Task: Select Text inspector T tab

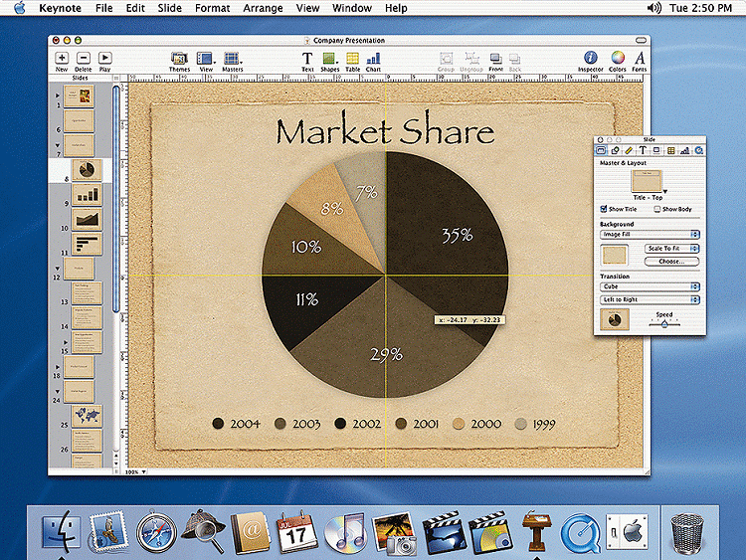Action: 643,150
